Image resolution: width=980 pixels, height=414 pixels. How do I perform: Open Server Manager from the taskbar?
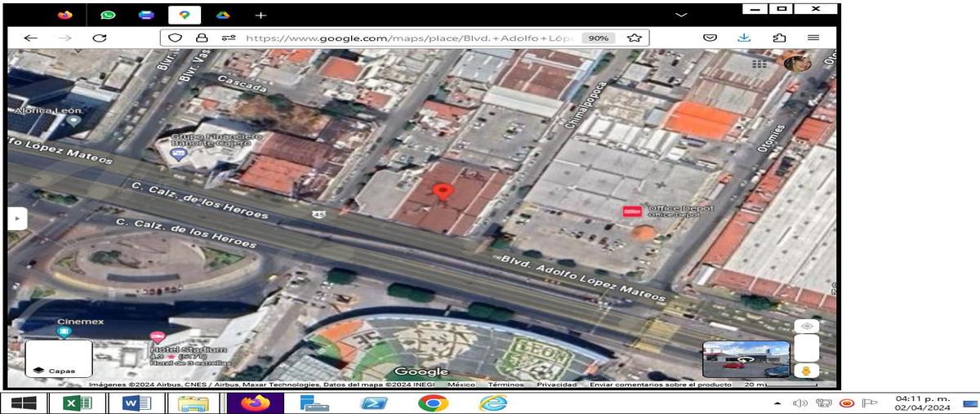314,403
